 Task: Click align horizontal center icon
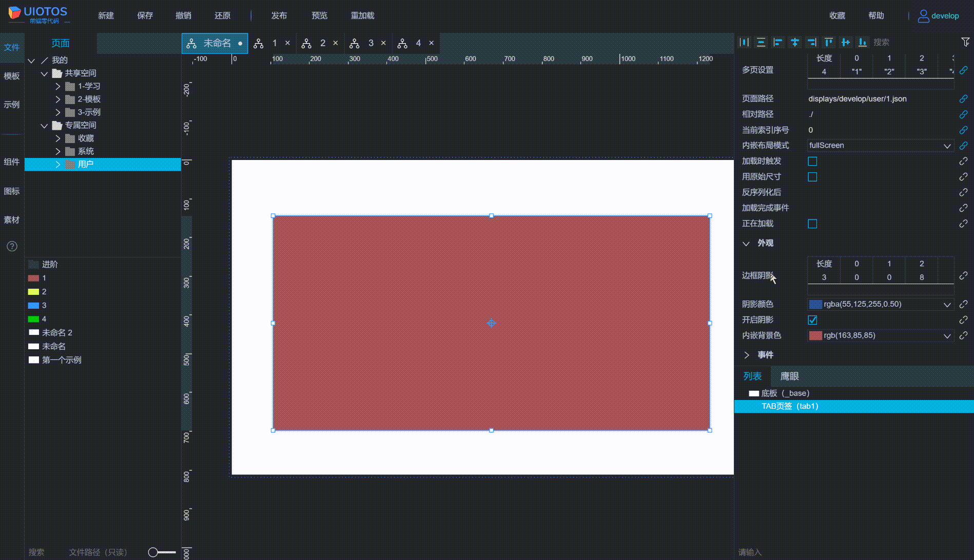(x=795, y=42)
